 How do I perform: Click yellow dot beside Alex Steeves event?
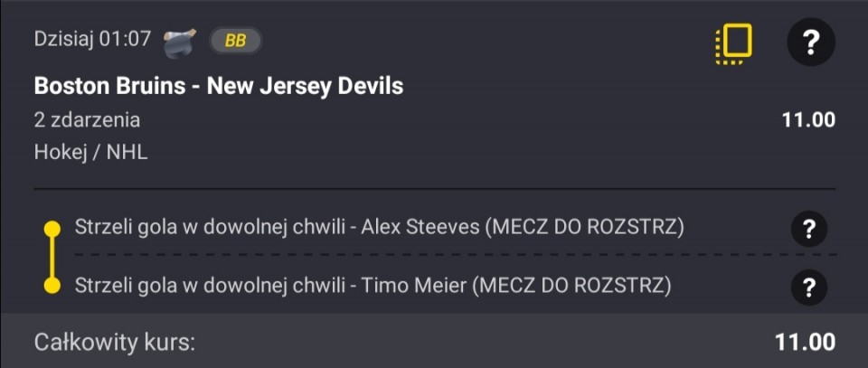pyautogui.click(x=52, y=228)
